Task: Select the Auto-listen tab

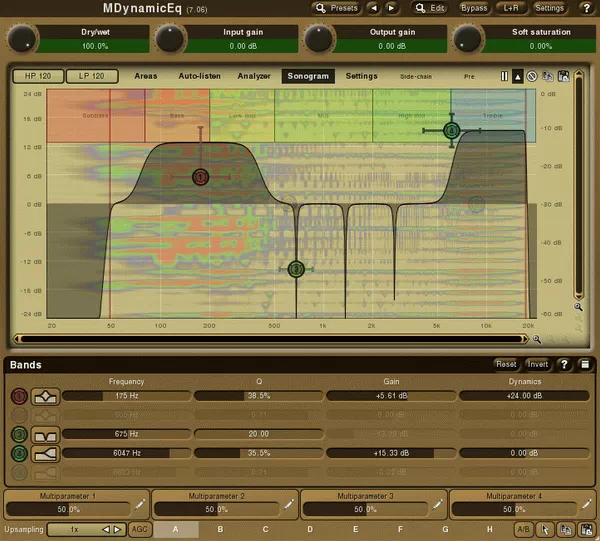Action: [202, 76]
